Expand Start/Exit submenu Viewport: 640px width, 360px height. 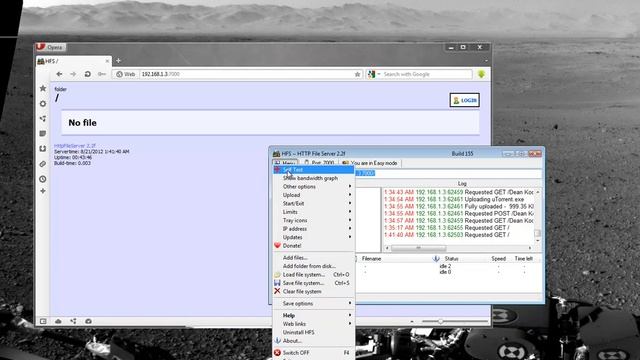pos(313,203)
